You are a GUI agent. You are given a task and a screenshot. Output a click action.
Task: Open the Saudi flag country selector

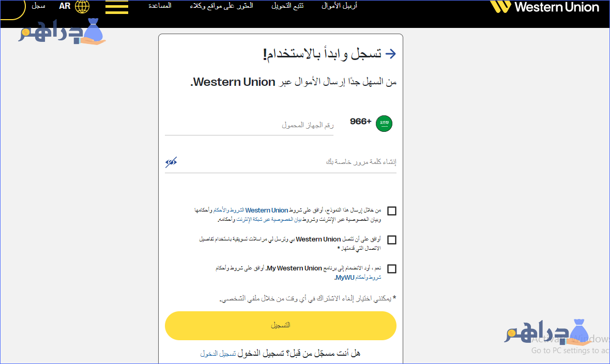pyautogui.click(x=384, y=124)
